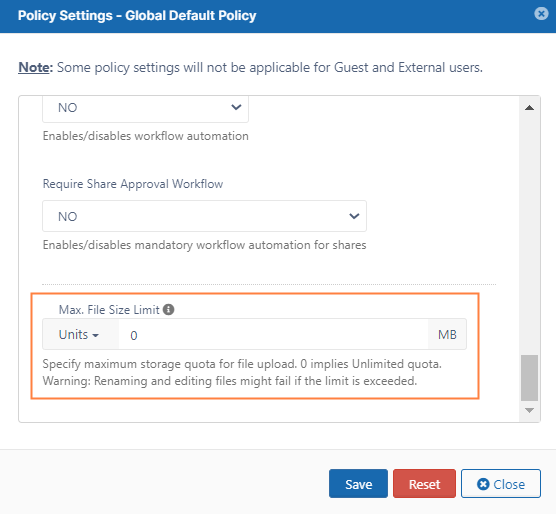Click the scrollbar track above the thumb

tap(529, 234)
